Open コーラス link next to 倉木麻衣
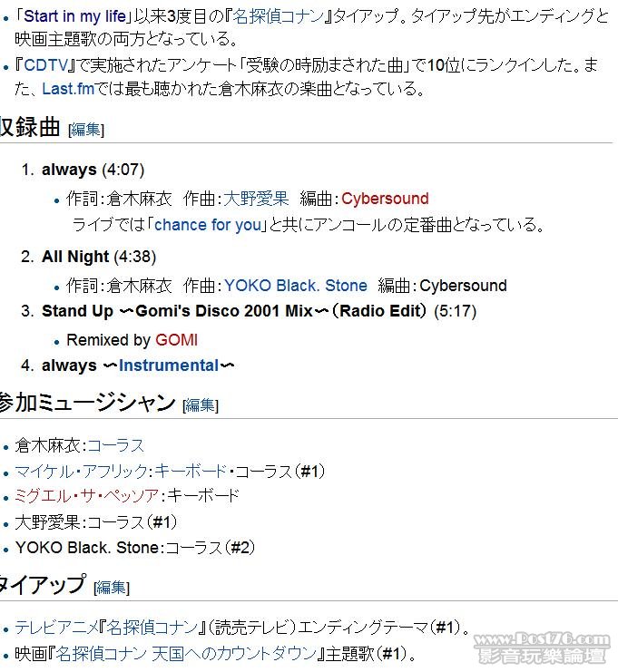 click(115, 446)
